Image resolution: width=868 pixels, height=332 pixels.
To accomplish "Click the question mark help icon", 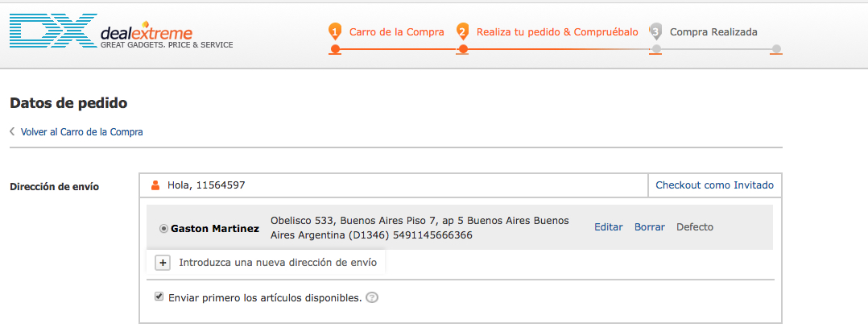I will (x=372, y=297).
